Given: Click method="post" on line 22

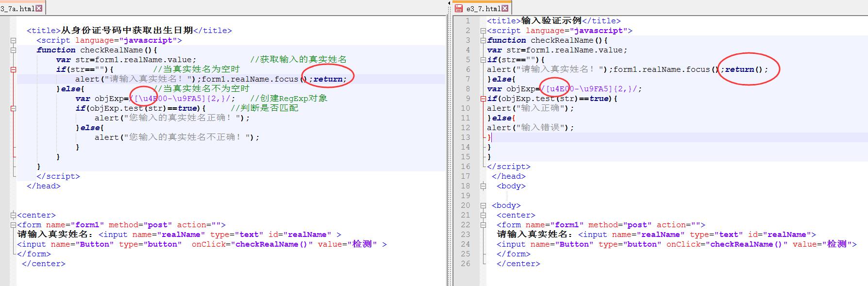Looking at the screenshot, I should coord(620,225).
